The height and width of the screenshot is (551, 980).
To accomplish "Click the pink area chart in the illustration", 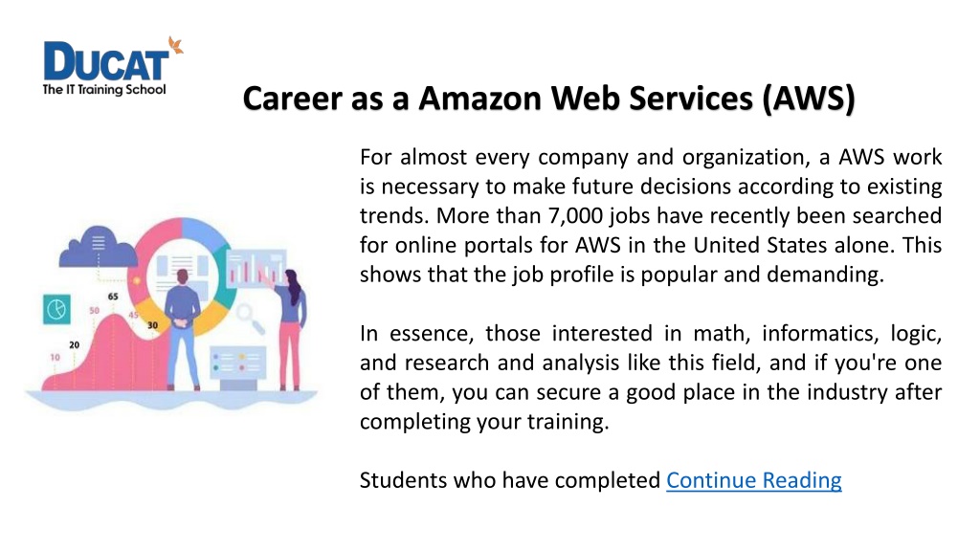I will click(106, 354).
